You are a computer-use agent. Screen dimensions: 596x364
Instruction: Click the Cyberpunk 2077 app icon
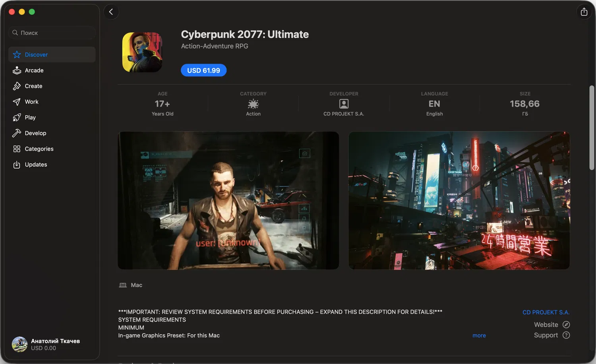(x=142, y=52)
